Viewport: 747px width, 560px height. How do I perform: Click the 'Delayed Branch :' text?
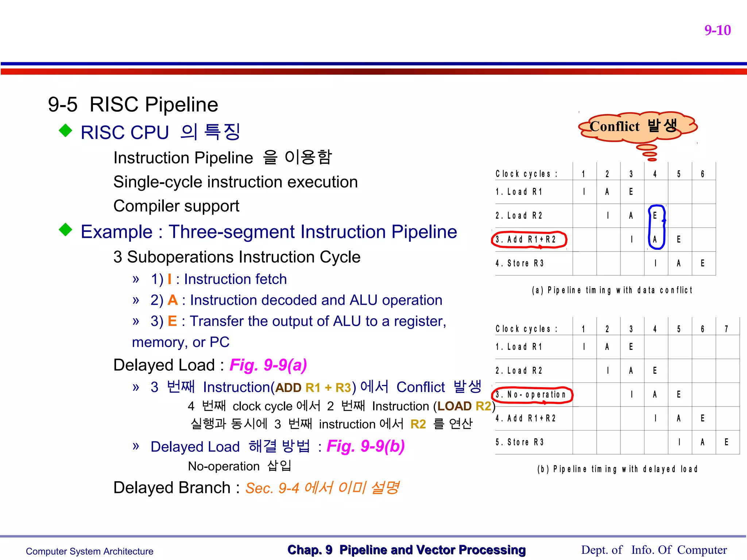point(177,488)
